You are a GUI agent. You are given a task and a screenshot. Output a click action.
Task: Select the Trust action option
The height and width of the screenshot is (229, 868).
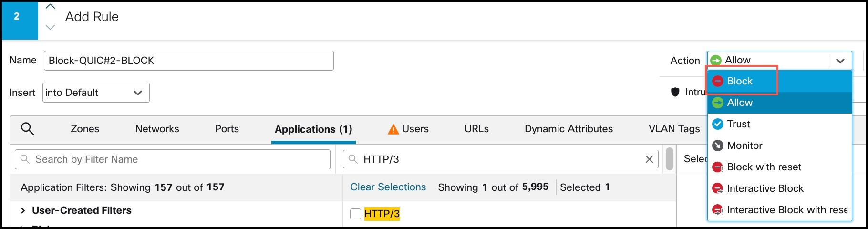tap(738, 124)
